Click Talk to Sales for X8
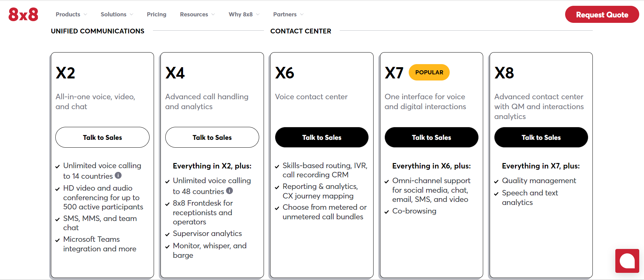The image size is (644, 280). point(541,137)
